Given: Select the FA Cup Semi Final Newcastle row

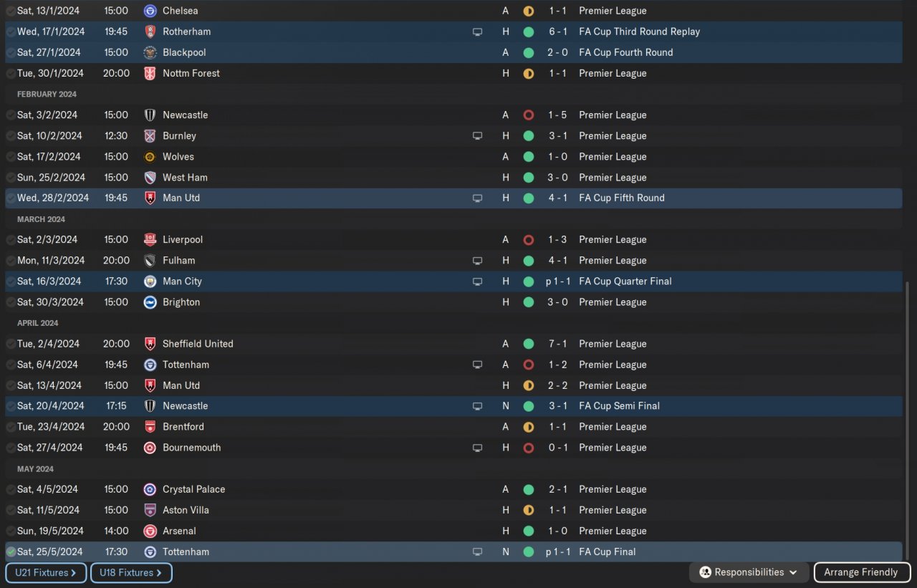Looking at the screenshot, I should 453,406.
